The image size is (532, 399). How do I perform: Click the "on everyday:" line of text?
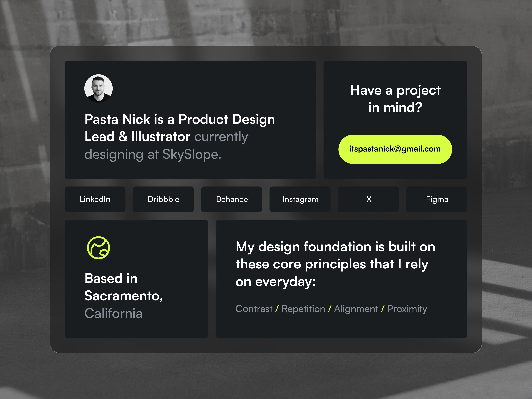pos(275,282)
